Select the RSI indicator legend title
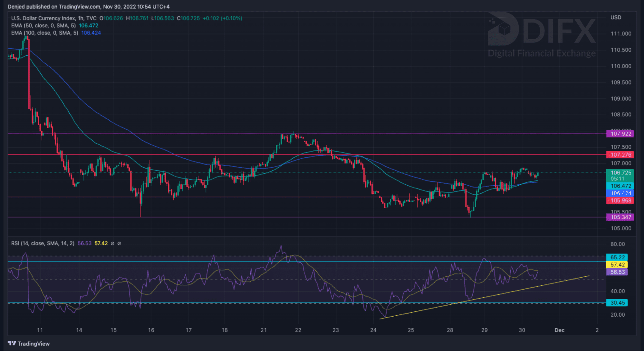Image resolution: width=644 pixels, height=351 pixels. click(x=43, y=244)
